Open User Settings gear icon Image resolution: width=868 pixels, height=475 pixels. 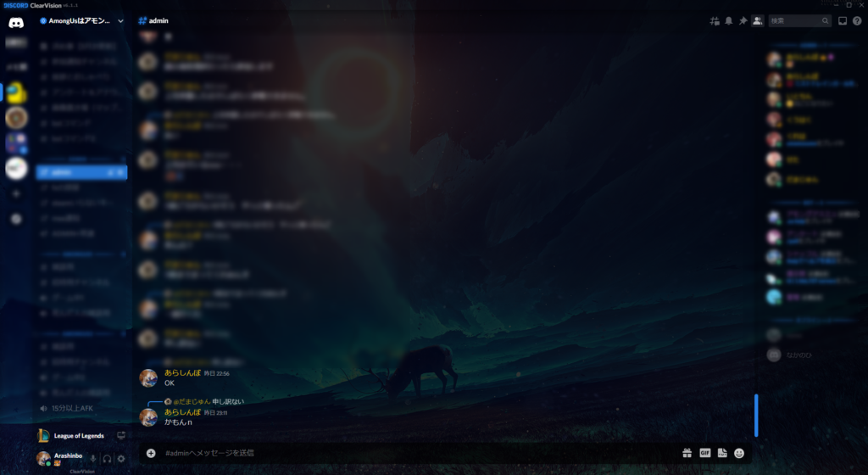click(x=121, y=459)
